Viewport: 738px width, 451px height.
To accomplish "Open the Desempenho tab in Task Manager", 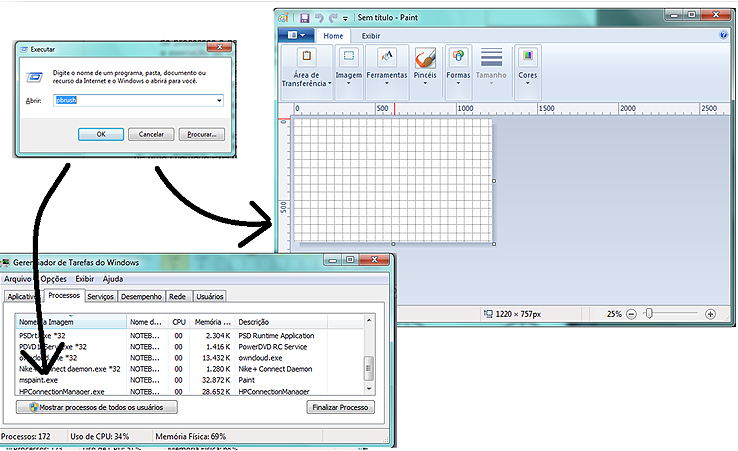I will coord(141,296).
